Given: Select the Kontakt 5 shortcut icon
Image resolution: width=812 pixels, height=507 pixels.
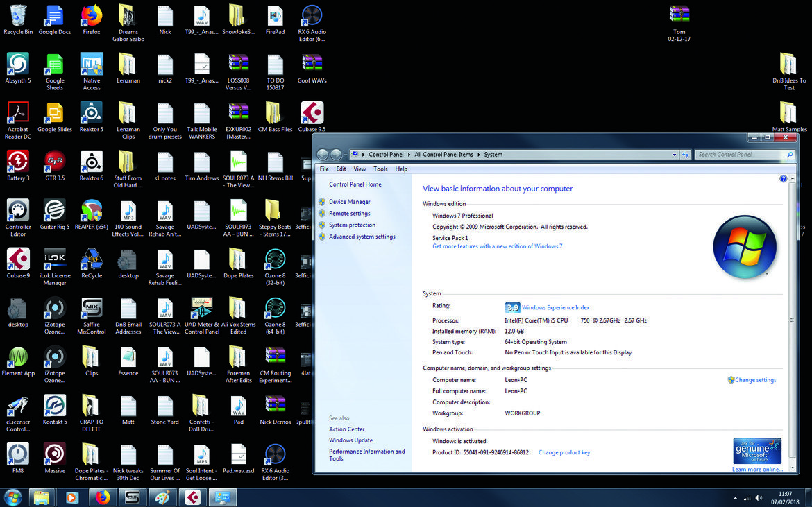Looking at the screenshot, I should click(x=55, y=409).
